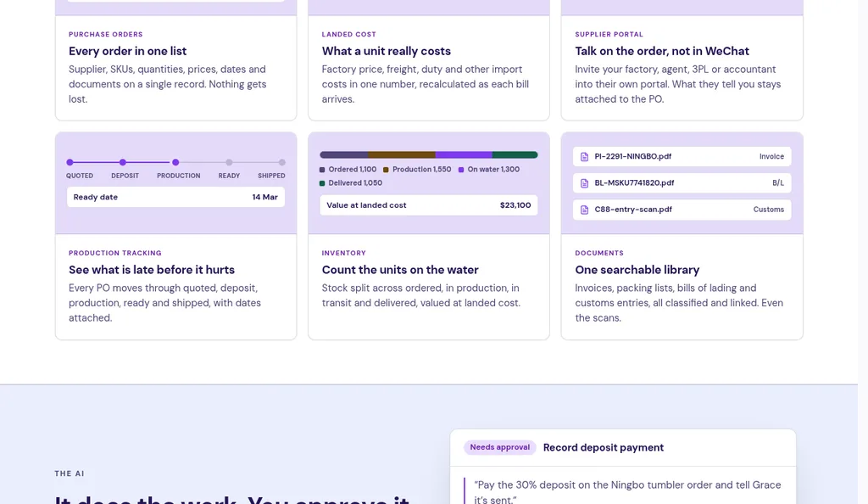Click the Every order in one list heading
Screen dimensions: 868x504
(x=127, y=51)
